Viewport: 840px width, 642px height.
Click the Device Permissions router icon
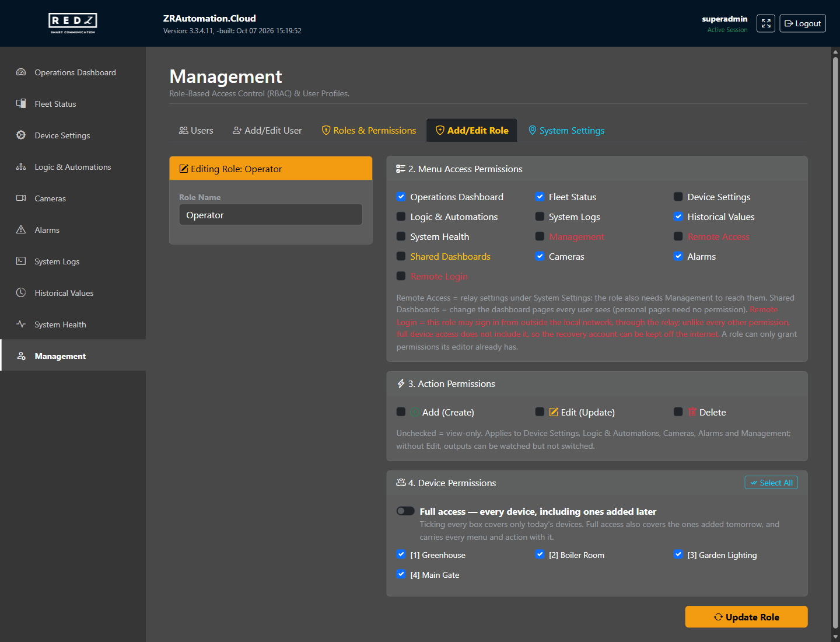coord(401,483)
